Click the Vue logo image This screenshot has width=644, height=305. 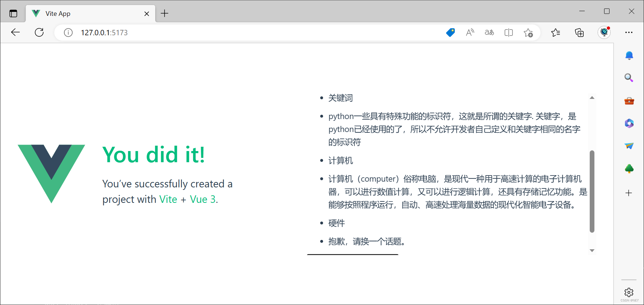pyautogui.click(x=51, y=174)
